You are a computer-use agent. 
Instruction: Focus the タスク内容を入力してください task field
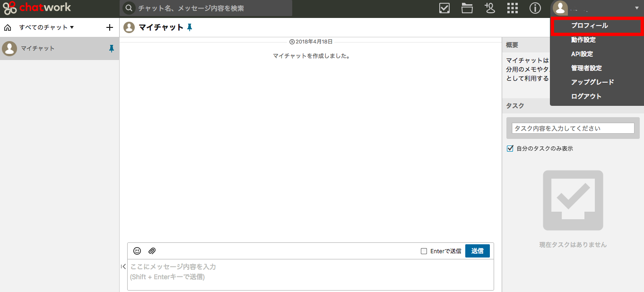[573, 128]
